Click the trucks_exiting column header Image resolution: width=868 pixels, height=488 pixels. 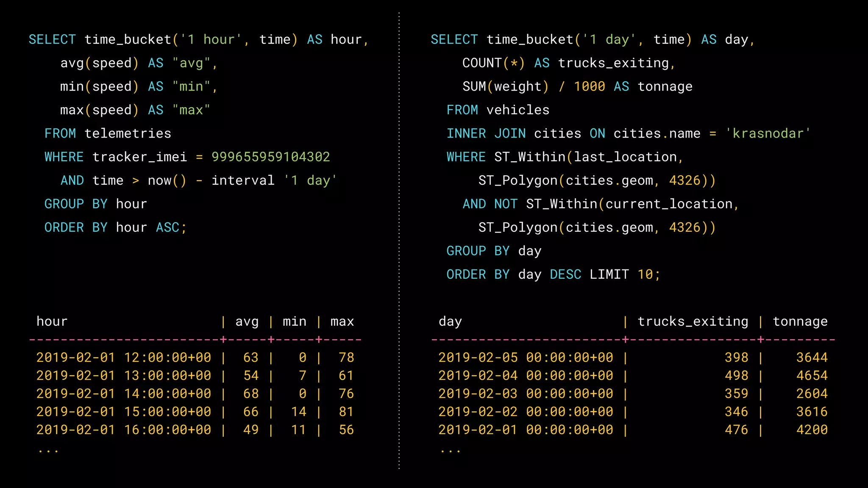(x=693, y=322)
